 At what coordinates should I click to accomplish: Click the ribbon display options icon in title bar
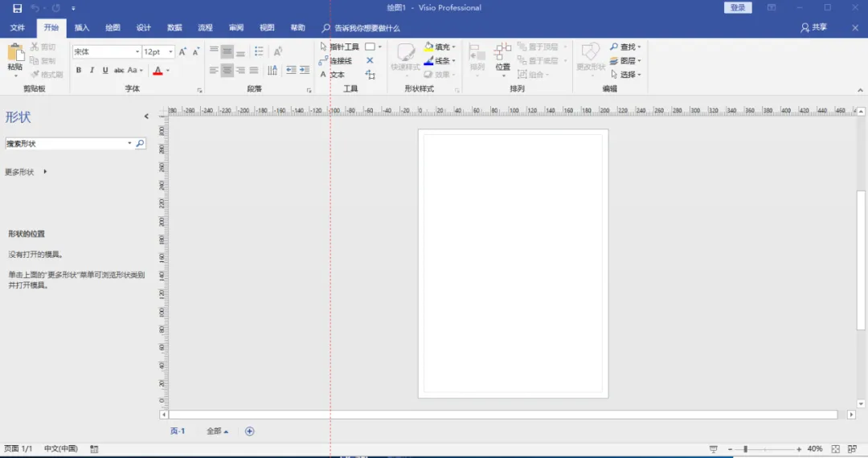click(x=772, y=8)
